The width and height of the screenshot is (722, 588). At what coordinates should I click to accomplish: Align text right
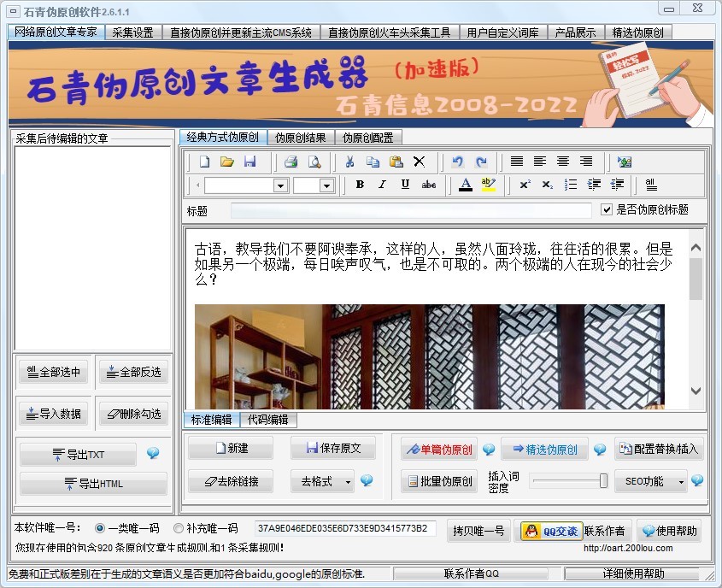click(x=585, y=162)
